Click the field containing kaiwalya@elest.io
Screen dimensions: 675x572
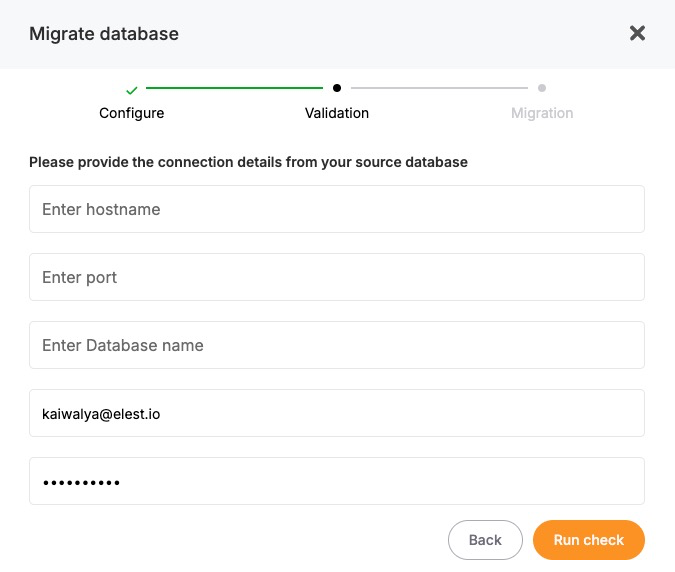[x=337, y=413]
